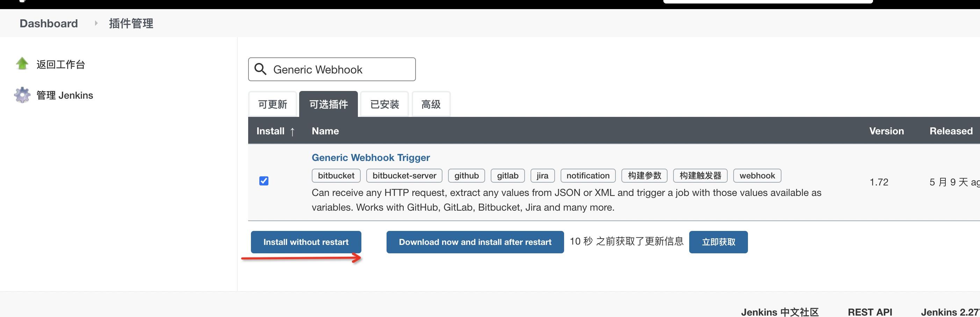Uncheck the Generic Webhook Trigger checkbox
Viewport: 980px width, 317px height.
264,181
